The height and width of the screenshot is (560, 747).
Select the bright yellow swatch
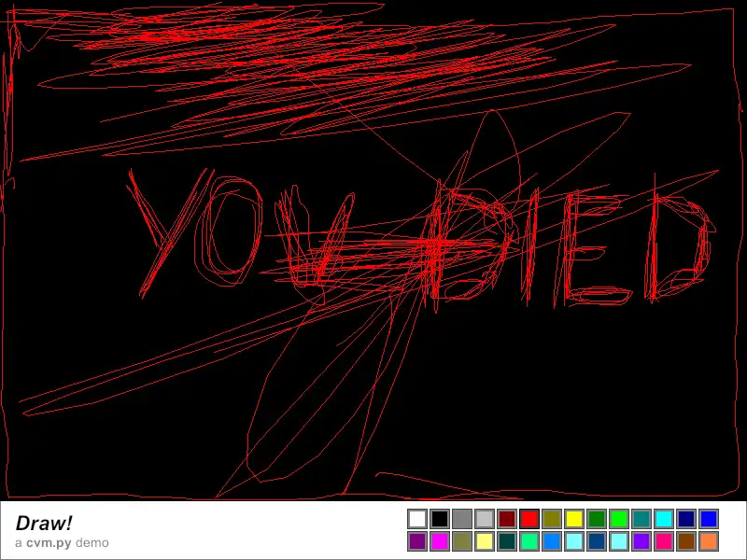click(x=574, y=519)
